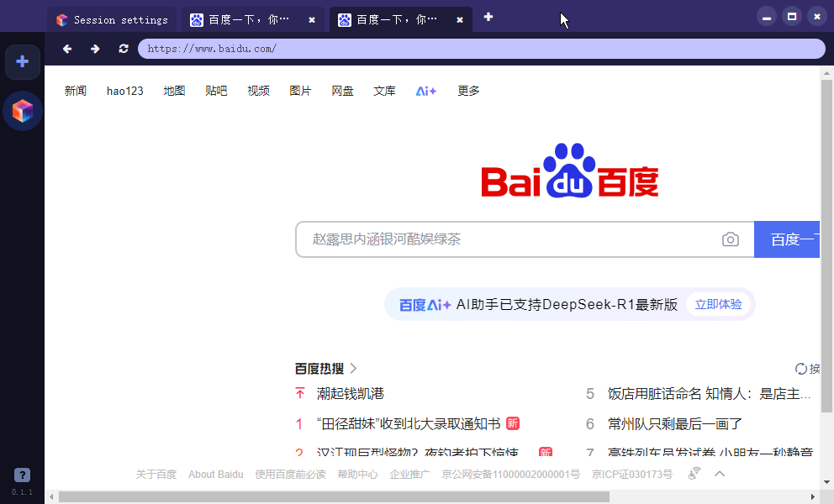Image resolution: width=834 pixels, height=504 pixels.
Task: Click horizontal scrollbar thumb
Action: click(334, 497)
